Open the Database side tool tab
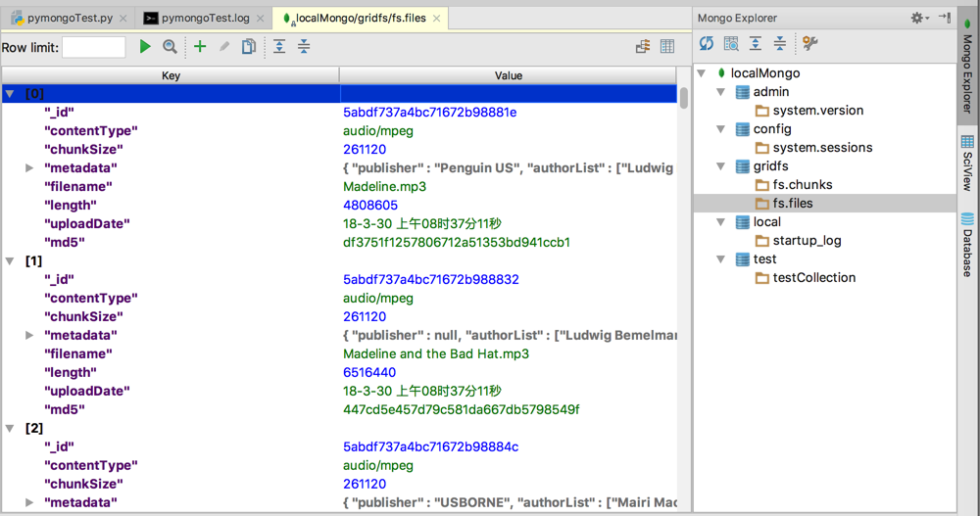This screenshot has width=980, height=516. [x=967, y=245]
